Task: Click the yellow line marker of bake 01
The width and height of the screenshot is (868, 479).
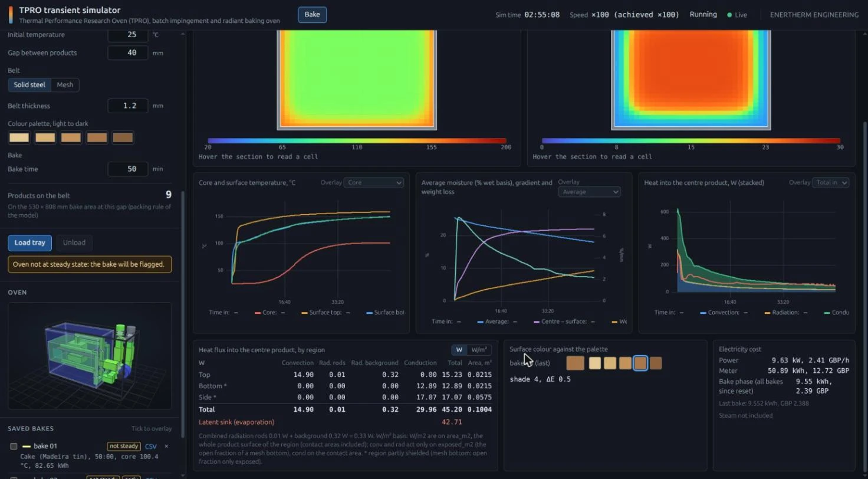Action: (26, 446)
